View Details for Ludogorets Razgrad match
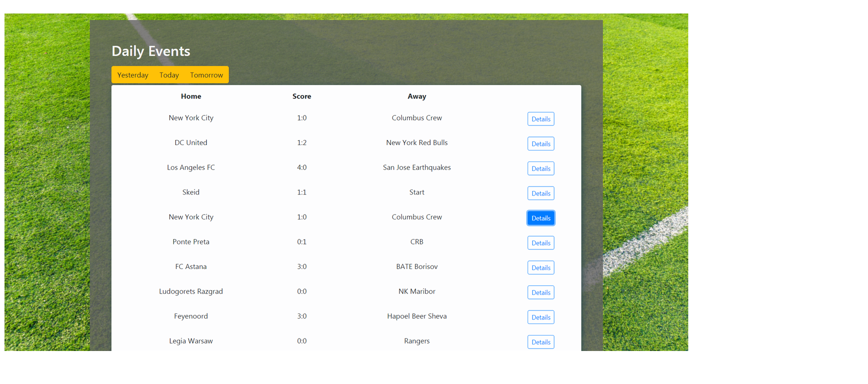Image resolution: width=868 pixels, height=384 pixels. pos(541,292)
